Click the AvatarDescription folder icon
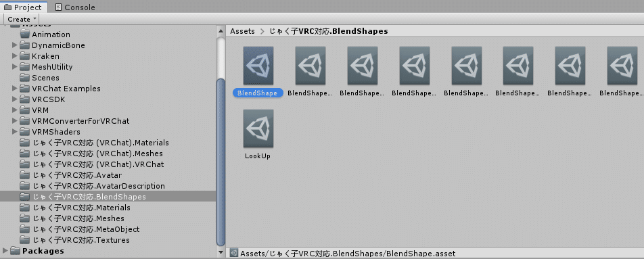This screenshot has width=644, height=259. click(x=24, y=186)
